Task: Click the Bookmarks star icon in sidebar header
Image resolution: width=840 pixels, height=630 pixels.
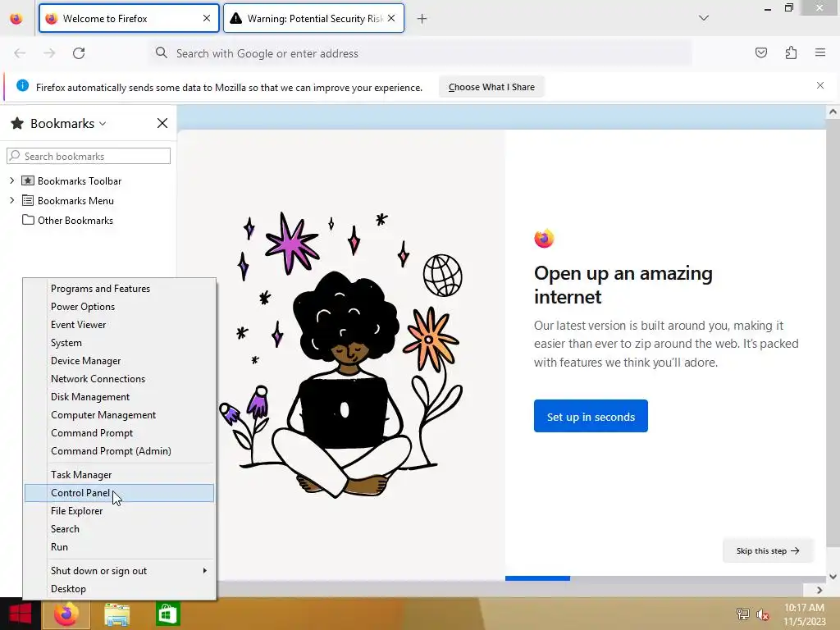Action: [17, 124]
